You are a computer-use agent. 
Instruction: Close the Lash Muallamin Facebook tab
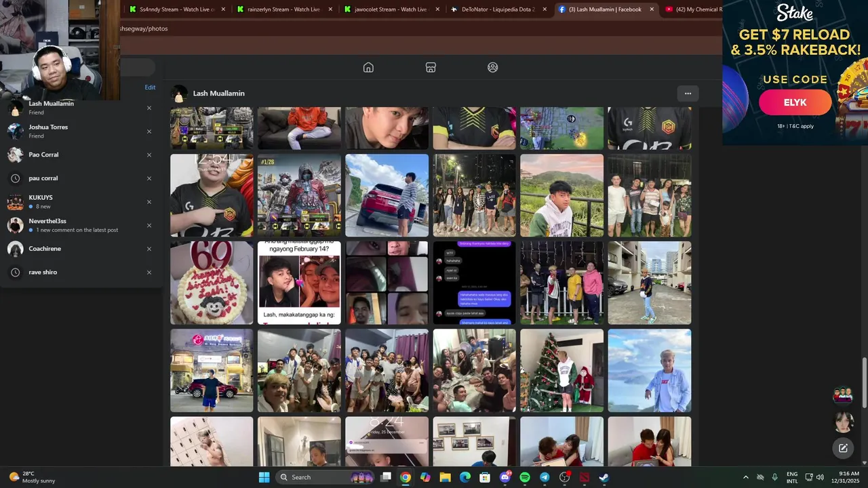tap(652, 9)
